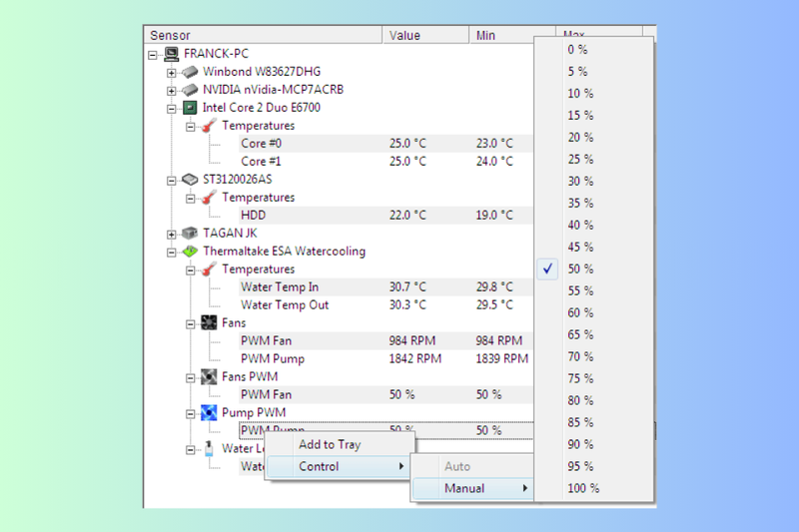Open the Control submenu
The height and width of the screenshot is (532, 799).
click(x=340, y=466)
